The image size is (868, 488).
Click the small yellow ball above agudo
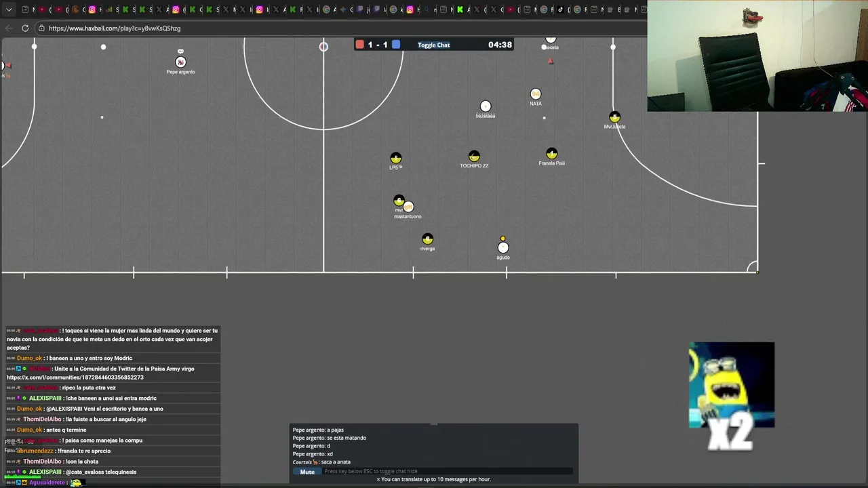(502, 239)
